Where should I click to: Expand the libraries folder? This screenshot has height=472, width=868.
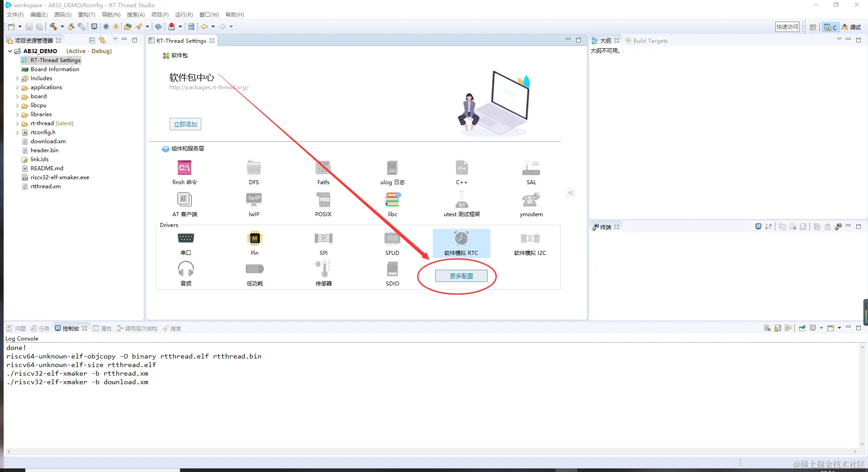click(18, 114)
